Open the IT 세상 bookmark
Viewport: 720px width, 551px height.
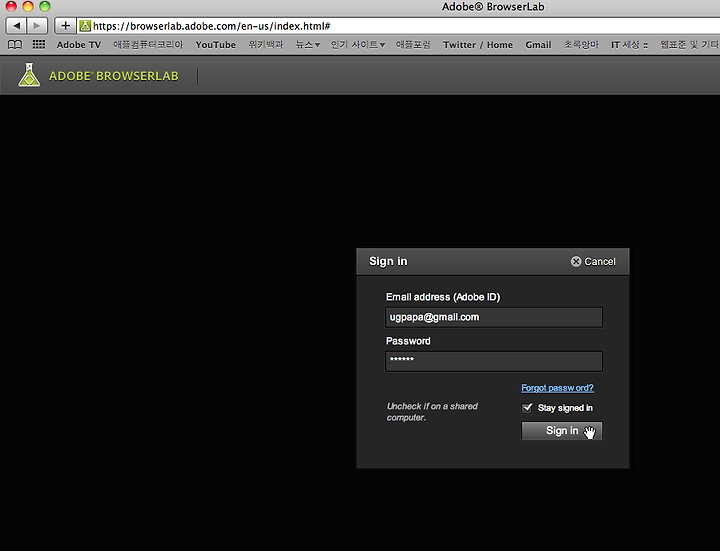(629, 45)
